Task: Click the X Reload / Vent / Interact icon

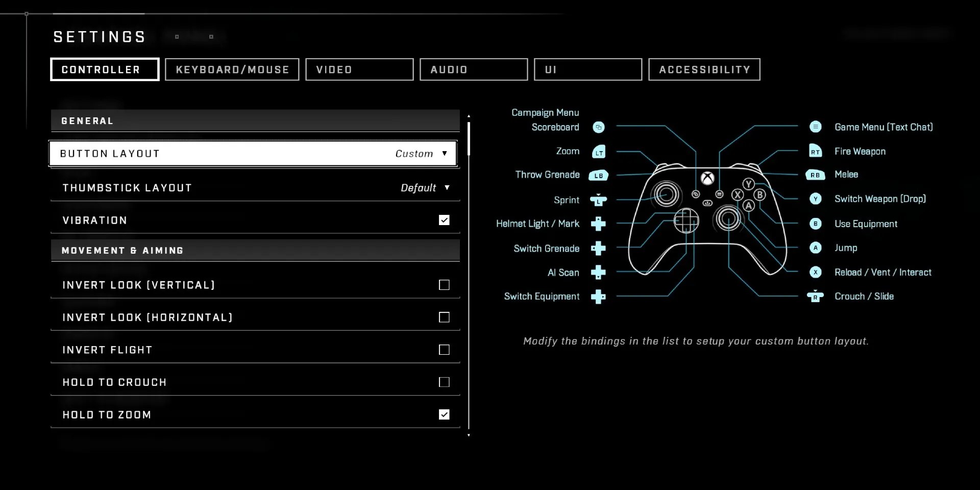Action: pyautogui.click(x=815, y=272)
